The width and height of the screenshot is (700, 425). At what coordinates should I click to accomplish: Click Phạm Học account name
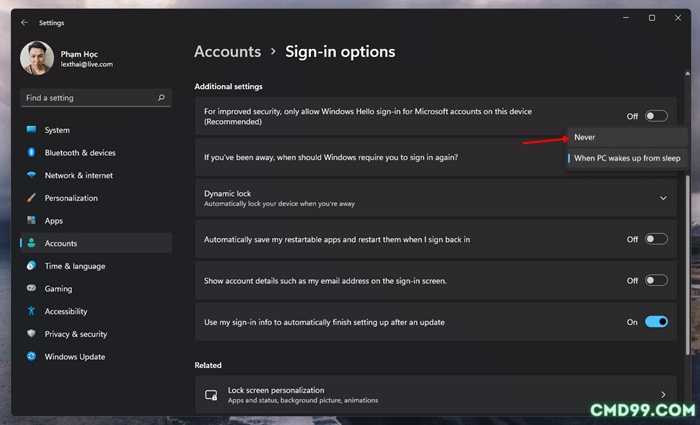coord(79,54)
